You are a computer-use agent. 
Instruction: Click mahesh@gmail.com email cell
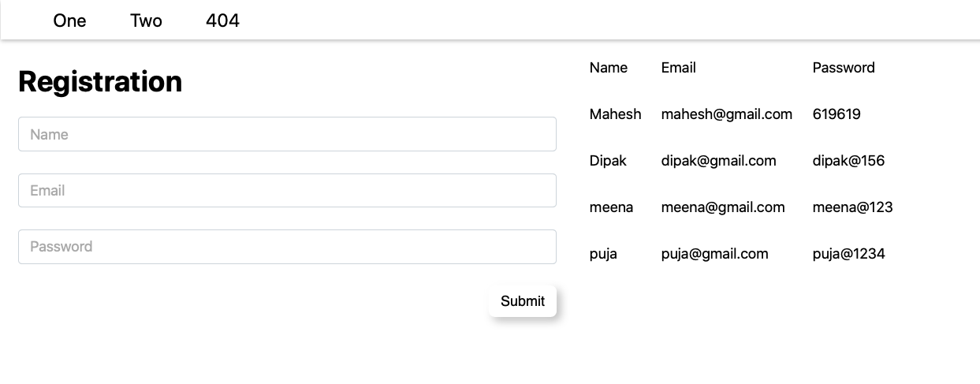point(726,114)
